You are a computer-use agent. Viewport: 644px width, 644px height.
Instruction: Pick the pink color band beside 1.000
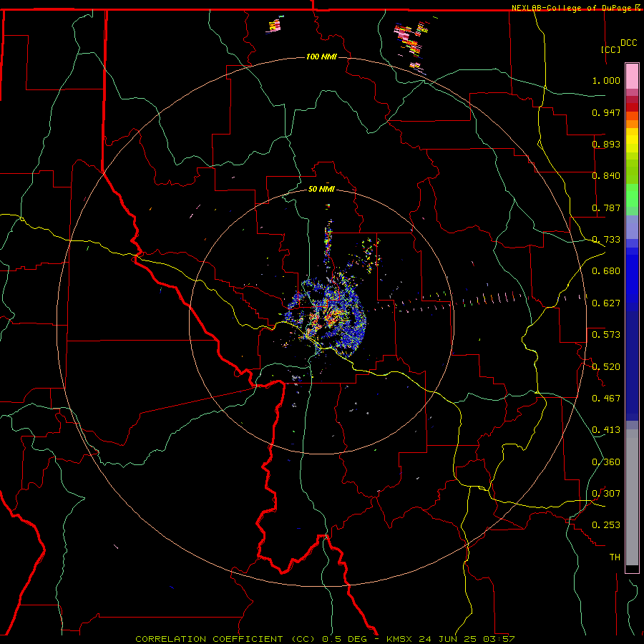click(x=632, y=77)
